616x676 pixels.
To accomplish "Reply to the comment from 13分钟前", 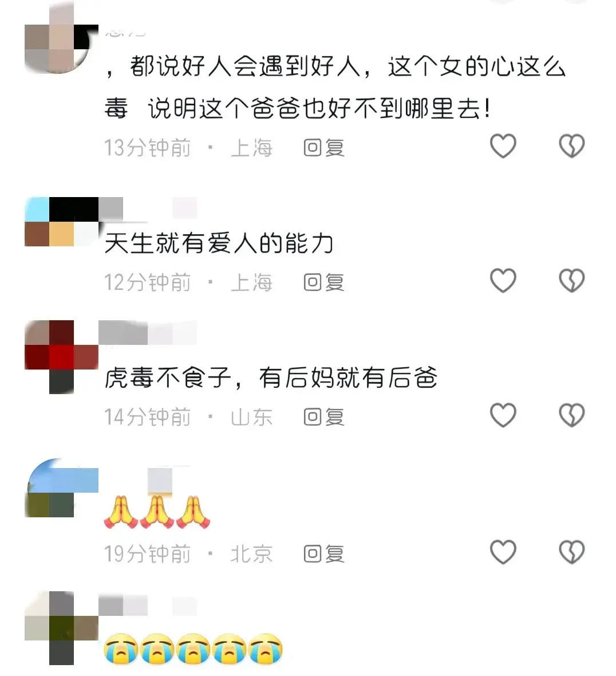I will tap(324, 148).
